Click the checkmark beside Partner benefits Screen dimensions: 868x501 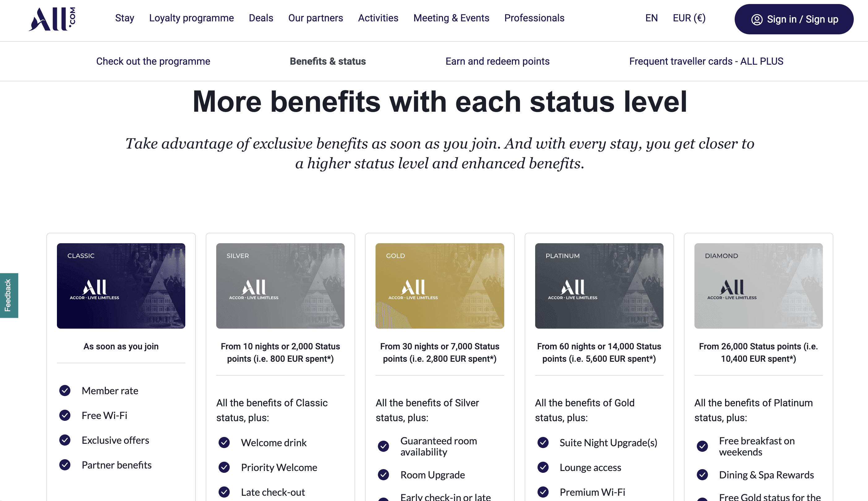click(65, 465)
